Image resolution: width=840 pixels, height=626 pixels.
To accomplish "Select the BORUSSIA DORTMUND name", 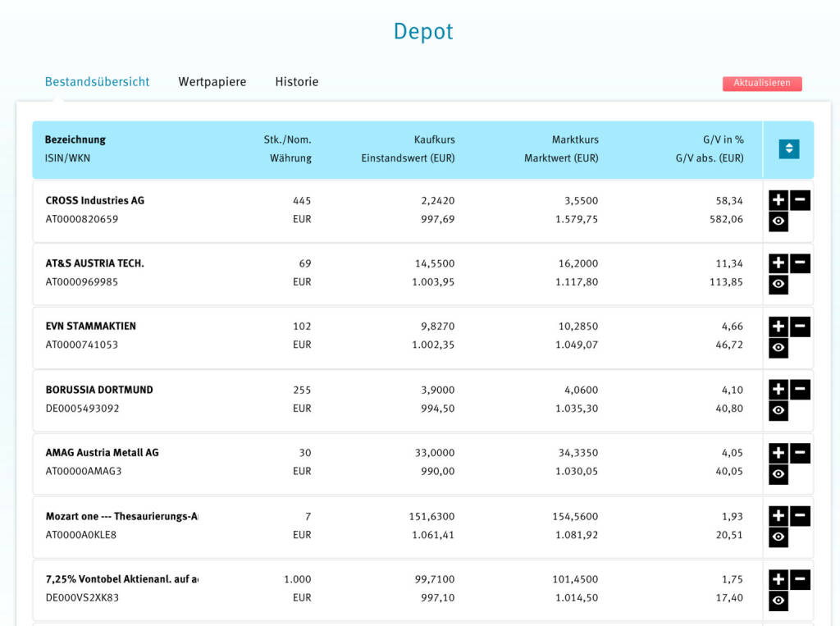I will 99,390.
